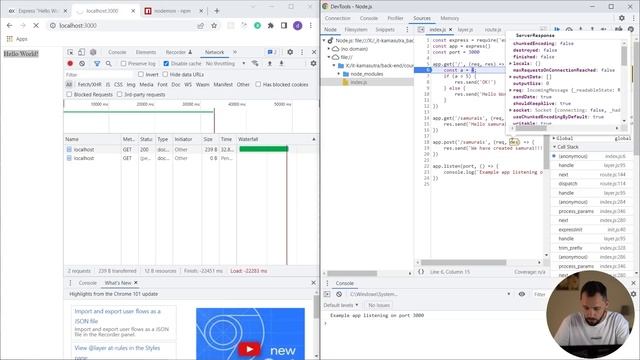Open the layer.js source tab
The image size is (640, 360).
[465, 29]
